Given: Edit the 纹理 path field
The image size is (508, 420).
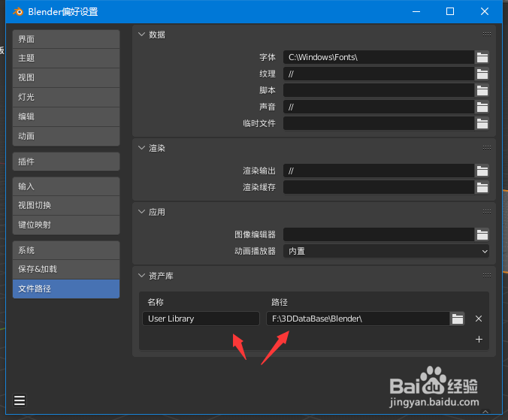Looking at the screenshot, I should [379, 74].
